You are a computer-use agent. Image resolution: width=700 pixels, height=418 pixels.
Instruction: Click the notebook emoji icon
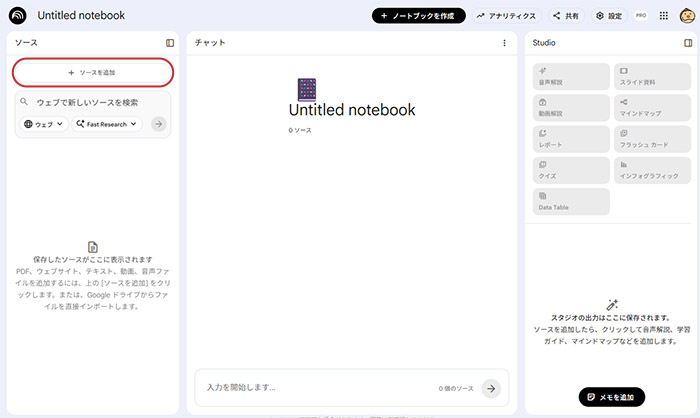[x=307, y=89]
